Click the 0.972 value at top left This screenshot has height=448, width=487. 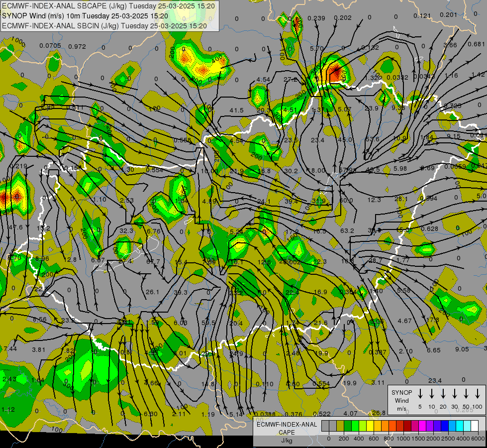pos(77,47)
